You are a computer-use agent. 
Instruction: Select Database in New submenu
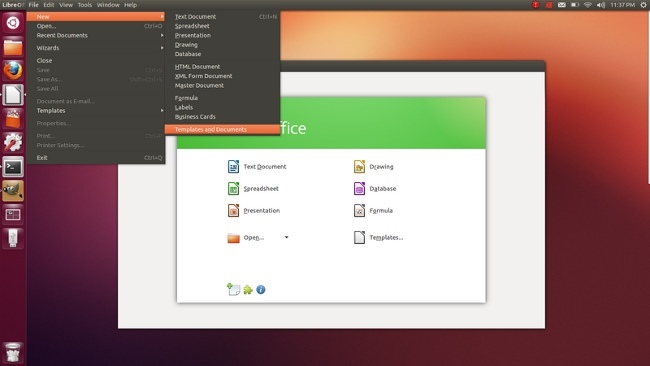click(222, 54)
